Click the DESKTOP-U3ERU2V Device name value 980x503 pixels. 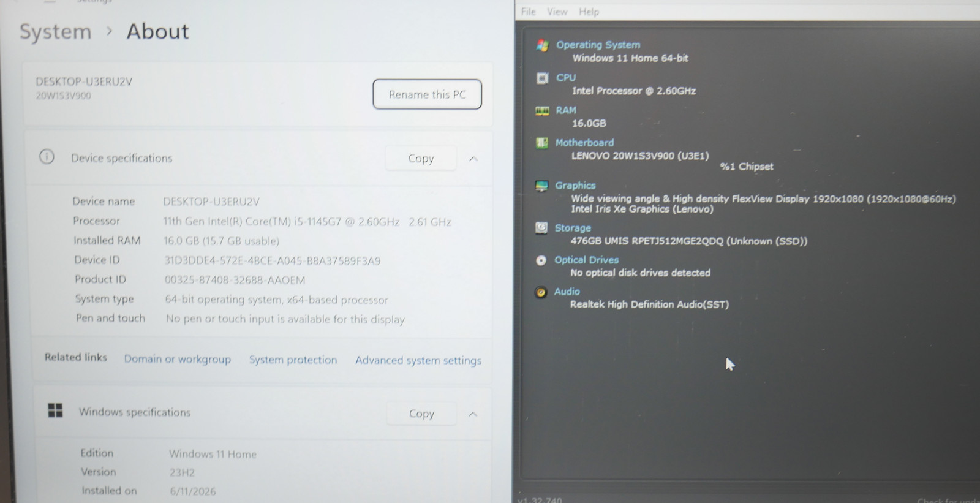211,202
